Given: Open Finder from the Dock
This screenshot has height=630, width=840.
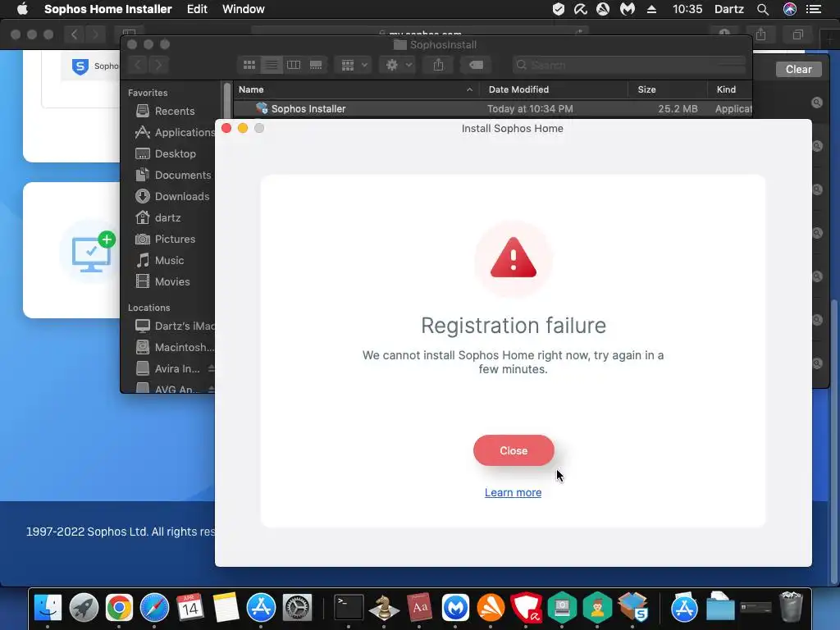Looking at the screenshot, I should (48, 608).
